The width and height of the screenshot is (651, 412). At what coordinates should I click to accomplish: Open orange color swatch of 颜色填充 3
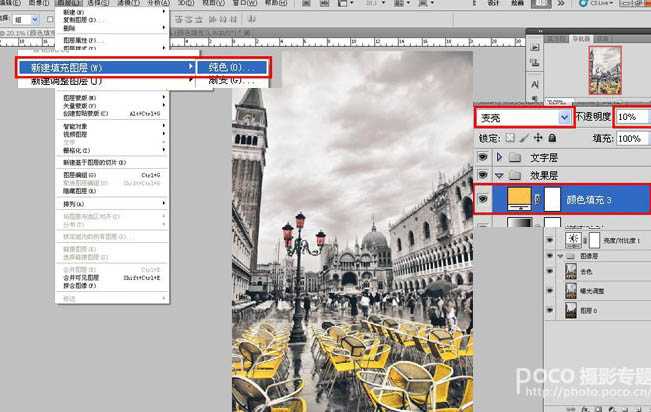(x=519, y=199)
